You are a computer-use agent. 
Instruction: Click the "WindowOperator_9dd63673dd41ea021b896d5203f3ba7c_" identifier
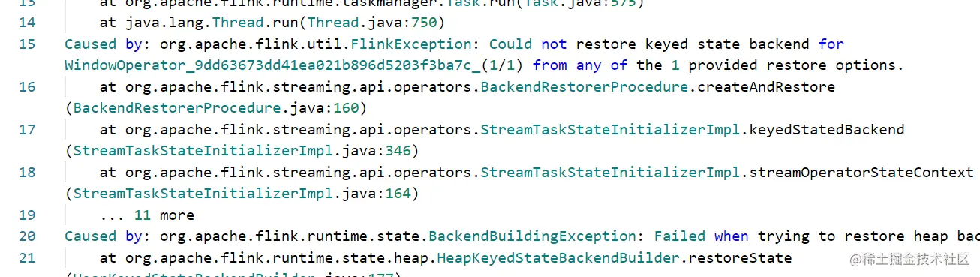pos(272,65)
